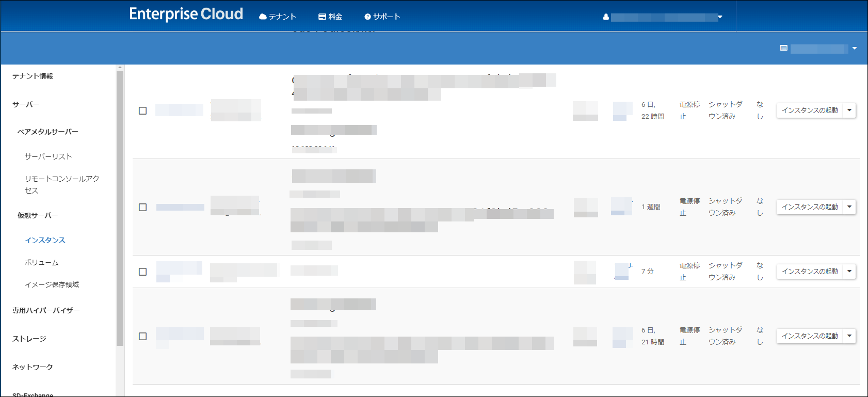
Task: Click the user account person icon
Action: (606, 17)
